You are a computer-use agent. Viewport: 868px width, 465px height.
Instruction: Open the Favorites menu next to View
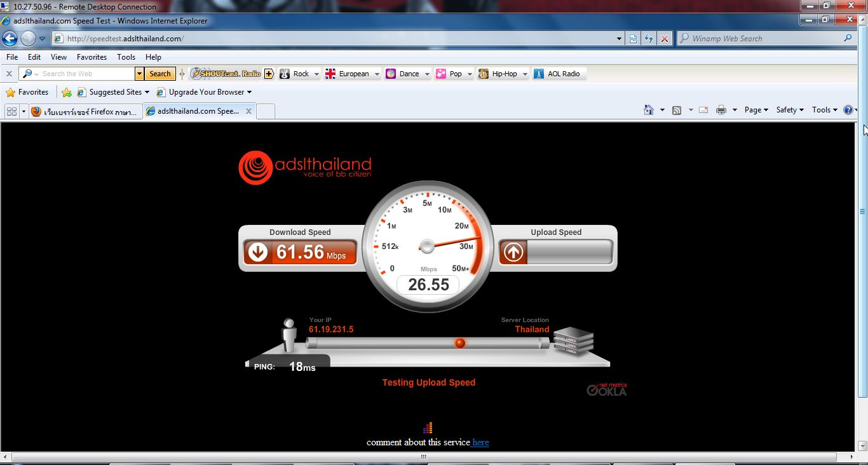92,57
